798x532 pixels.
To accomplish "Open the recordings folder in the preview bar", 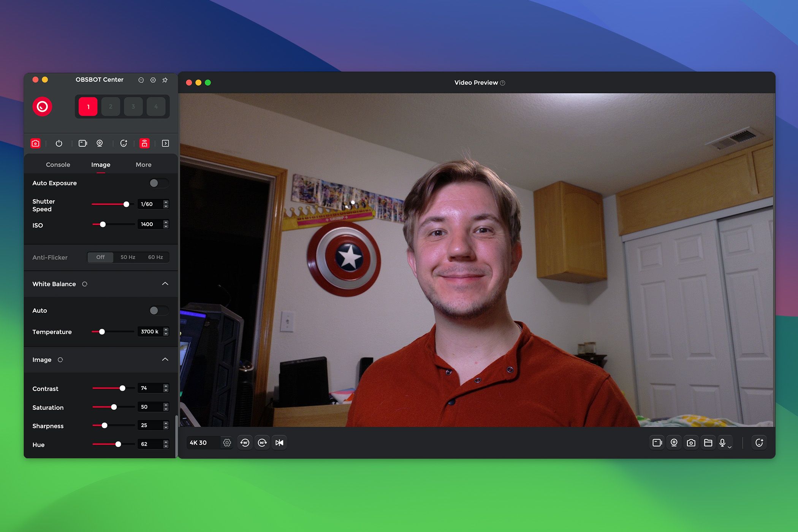I will (x=708, y=442).
